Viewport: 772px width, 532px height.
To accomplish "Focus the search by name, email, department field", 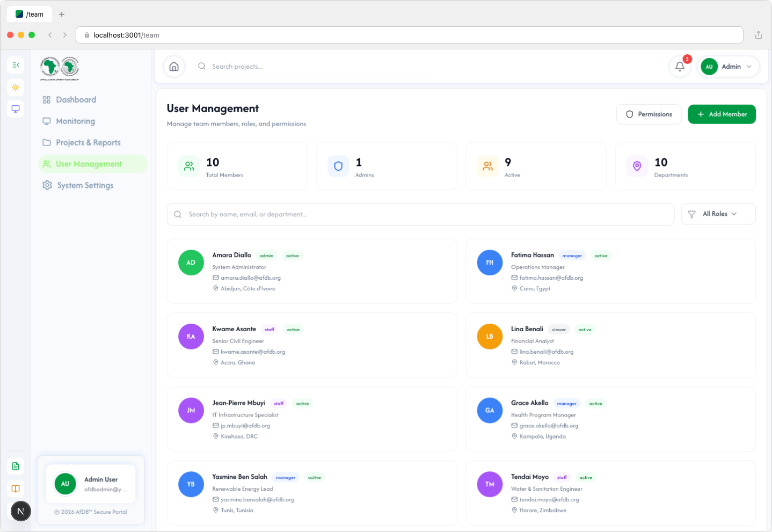I will tap(420, 214).
